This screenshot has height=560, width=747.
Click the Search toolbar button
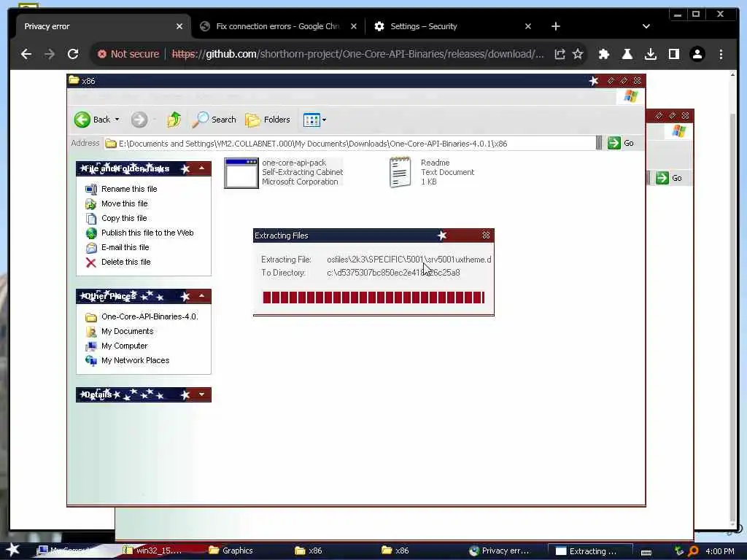click(214, 120)
